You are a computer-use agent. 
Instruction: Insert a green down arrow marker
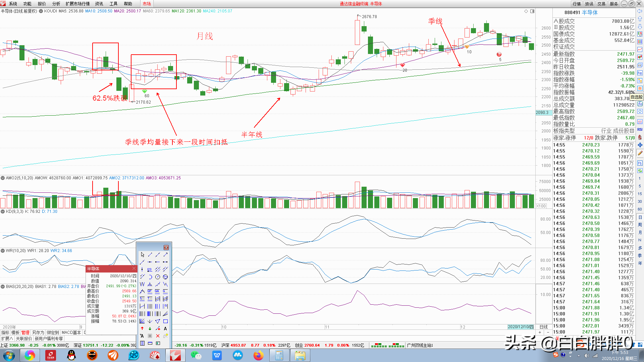click(150, 328)
